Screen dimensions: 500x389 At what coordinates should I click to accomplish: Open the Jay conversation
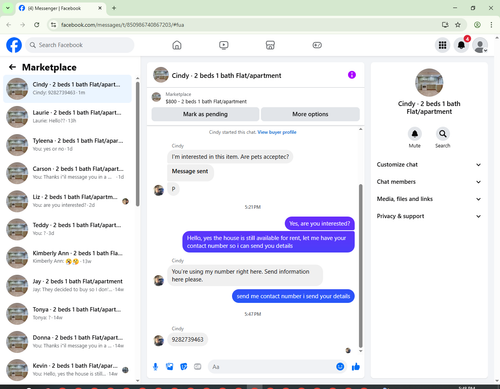click(x=67, y=285)
